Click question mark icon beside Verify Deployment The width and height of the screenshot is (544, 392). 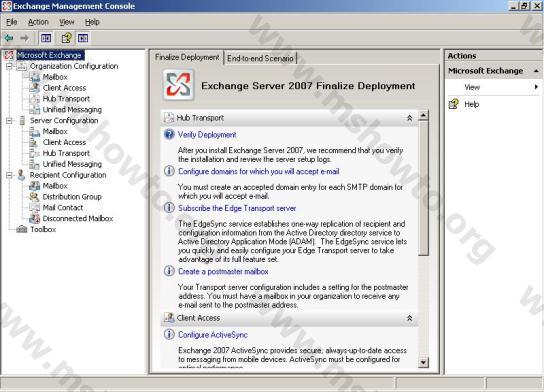click(169, 134)
